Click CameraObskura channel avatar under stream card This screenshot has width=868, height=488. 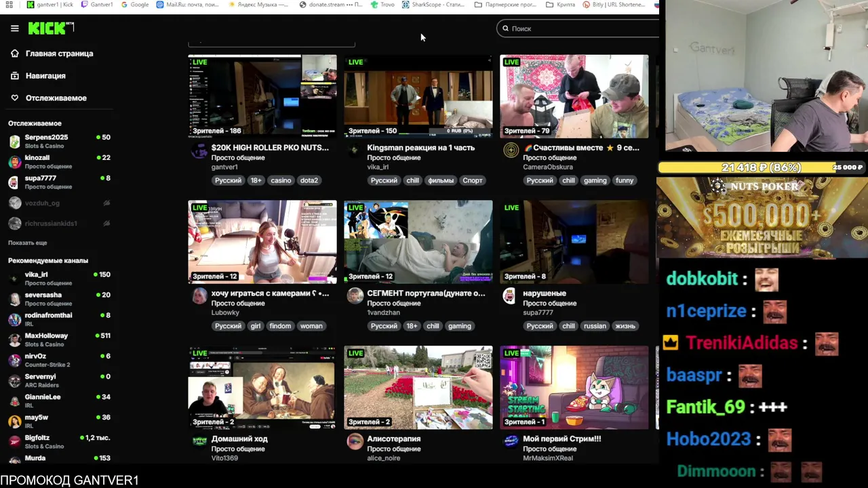point(511,150)
